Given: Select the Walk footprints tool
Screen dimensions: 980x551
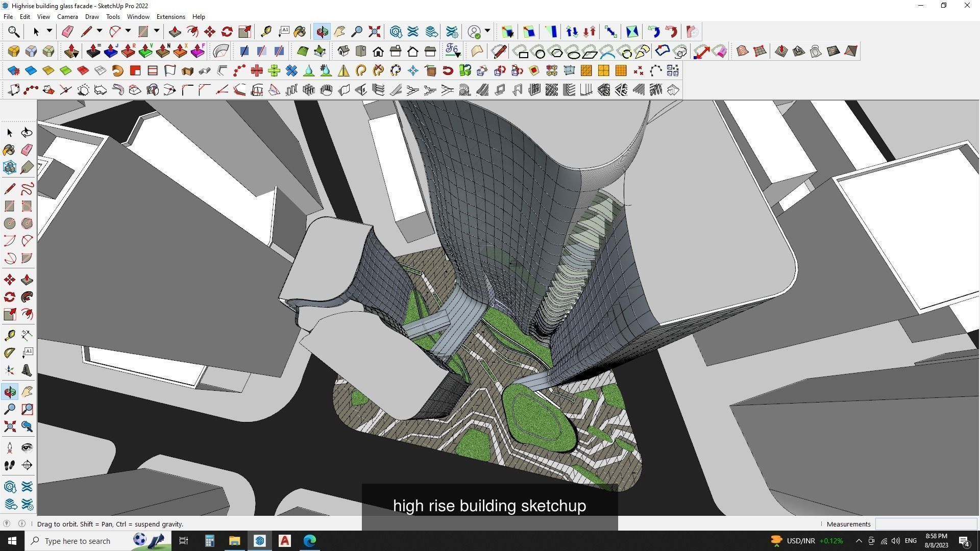Looking at the screenshot, I should pos(10,465).
